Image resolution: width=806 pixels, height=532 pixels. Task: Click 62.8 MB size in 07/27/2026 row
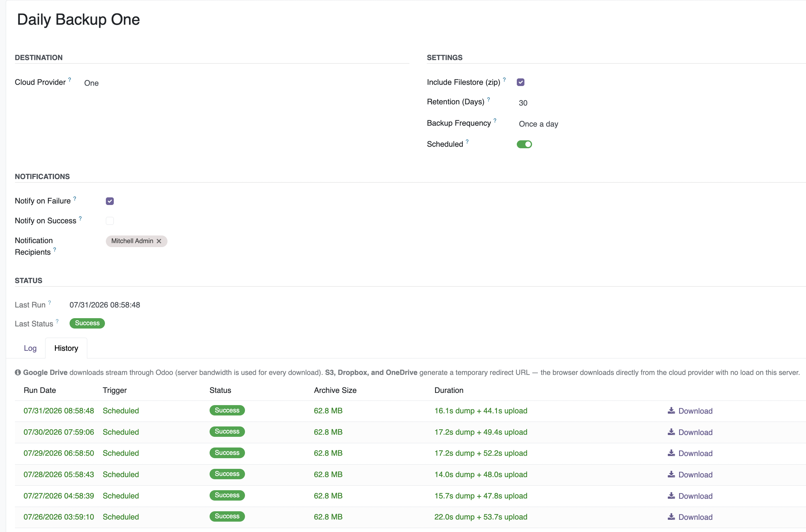pos(328,496)
